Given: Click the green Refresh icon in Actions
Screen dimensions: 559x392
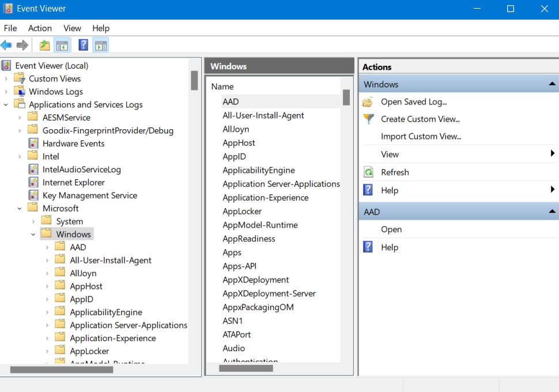Looking at the screenshot, I should pos(368,172).
